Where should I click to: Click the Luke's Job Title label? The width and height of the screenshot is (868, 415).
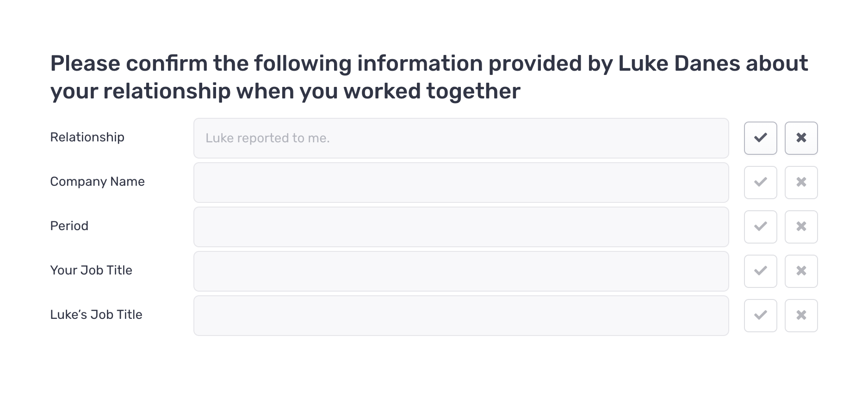(96, 315)
